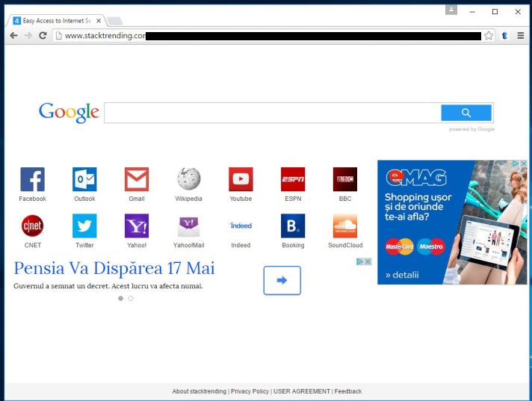Viewport: 532px width, 401px height.
Task: Open the Twitter bird icon
Action: tap(84, 226)
